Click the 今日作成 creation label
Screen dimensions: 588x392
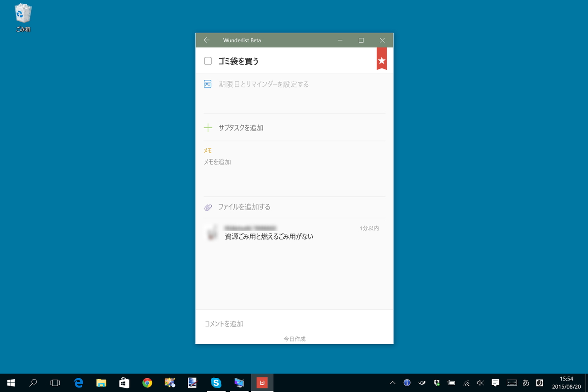(294, 339)
